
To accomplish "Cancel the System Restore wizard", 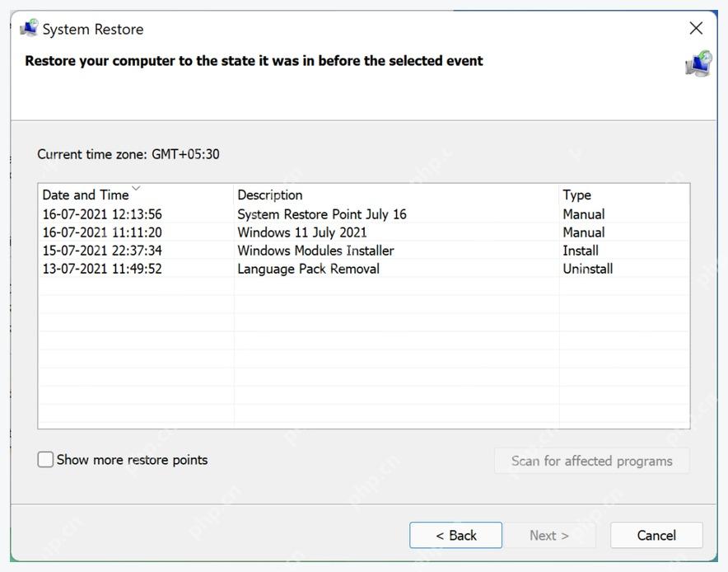I will click(x=656, y=535).
